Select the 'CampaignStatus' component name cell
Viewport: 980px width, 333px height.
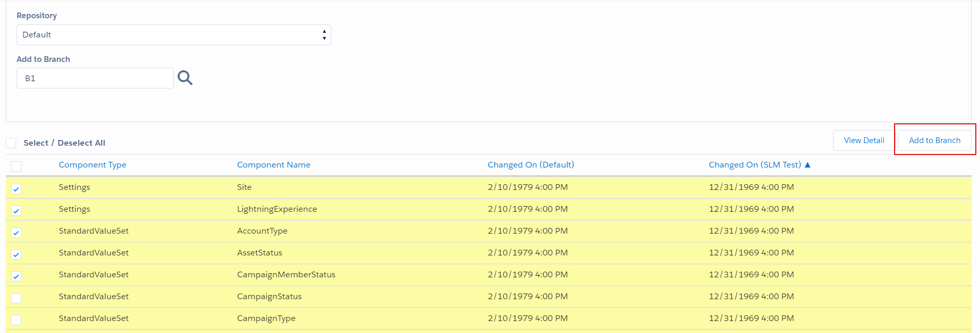[269, 297]
